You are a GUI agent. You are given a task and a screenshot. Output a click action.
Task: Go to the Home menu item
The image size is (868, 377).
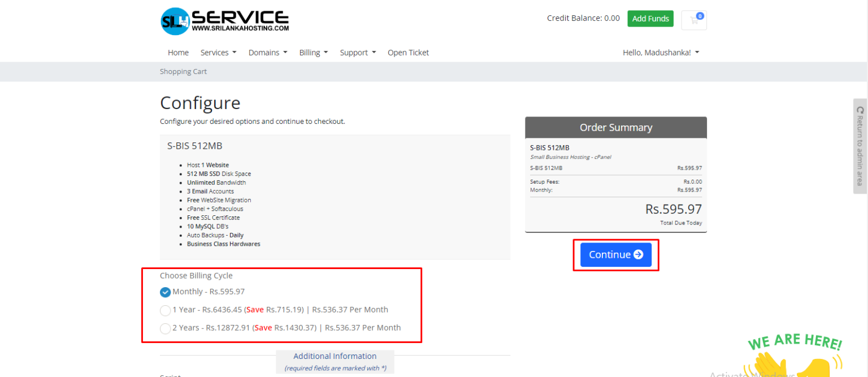(x=178, y=52)
